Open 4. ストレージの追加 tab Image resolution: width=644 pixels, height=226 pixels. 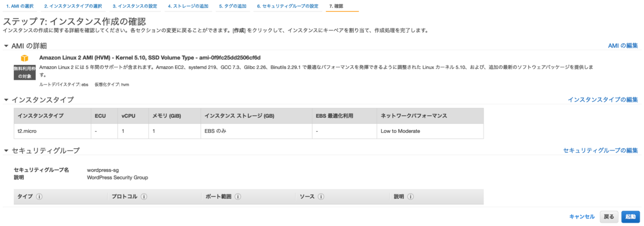(188, 6)
